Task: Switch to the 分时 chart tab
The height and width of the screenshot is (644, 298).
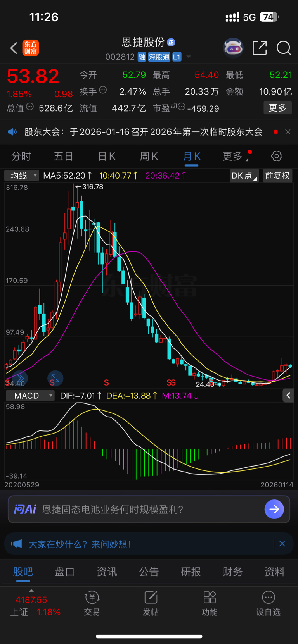Action: pyautogui.click(x=21, y=156)
